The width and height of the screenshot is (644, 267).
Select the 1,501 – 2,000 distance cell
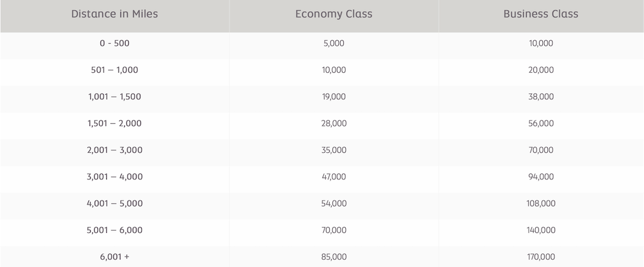115,123
